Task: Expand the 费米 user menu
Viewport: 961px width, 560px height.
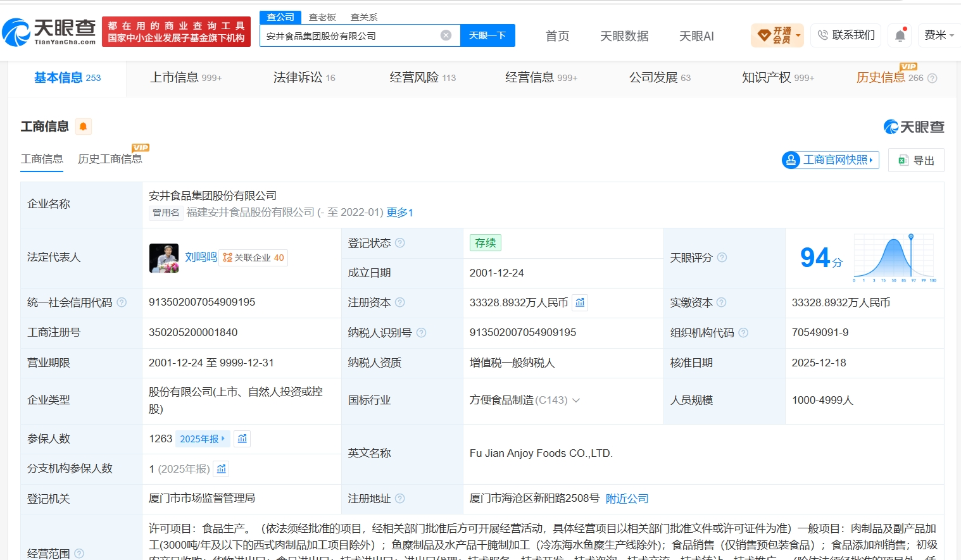Action: 939,35
